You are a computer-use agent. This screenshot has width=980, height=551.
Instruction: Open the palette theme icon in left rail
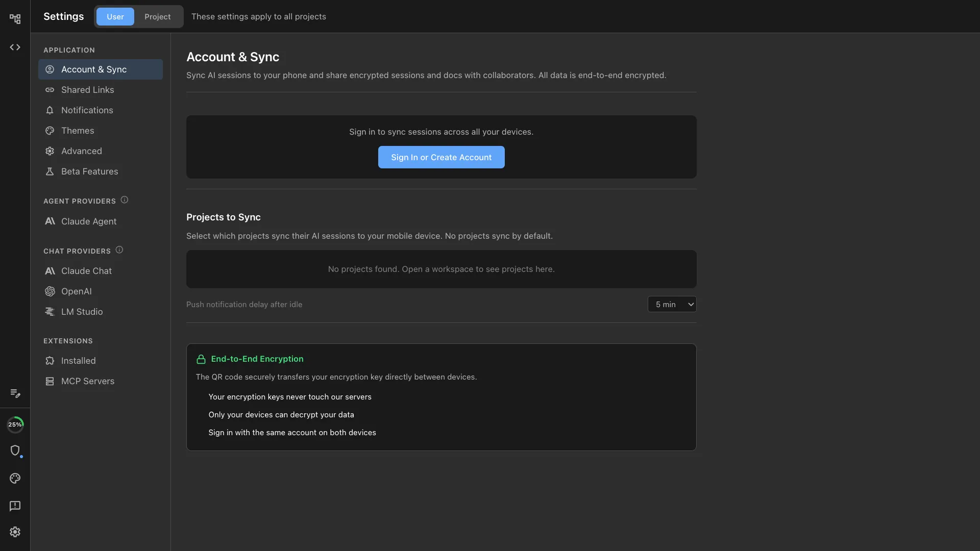[15, 478]
